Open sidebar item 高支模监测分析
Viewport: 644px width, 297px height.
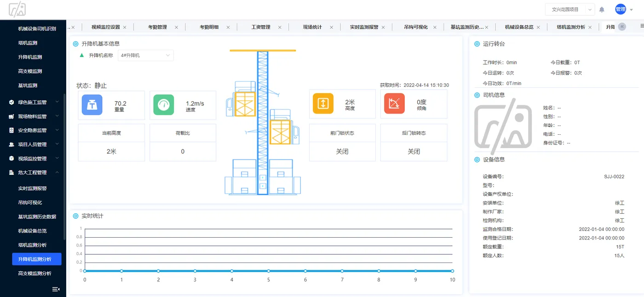tap(34, 274)
